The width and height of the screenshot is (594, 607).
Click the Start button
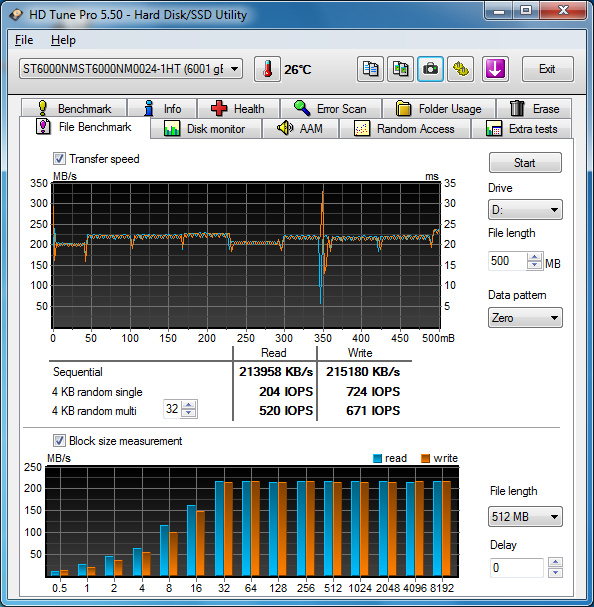[x=525, y=163]
